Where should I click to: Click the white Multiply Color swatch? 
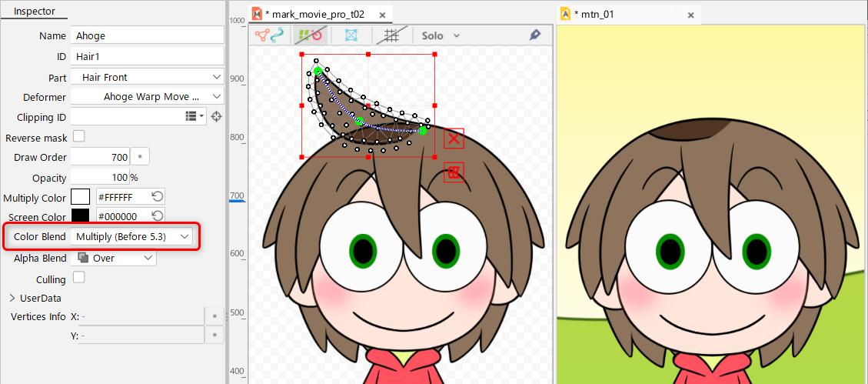[81, 197]
